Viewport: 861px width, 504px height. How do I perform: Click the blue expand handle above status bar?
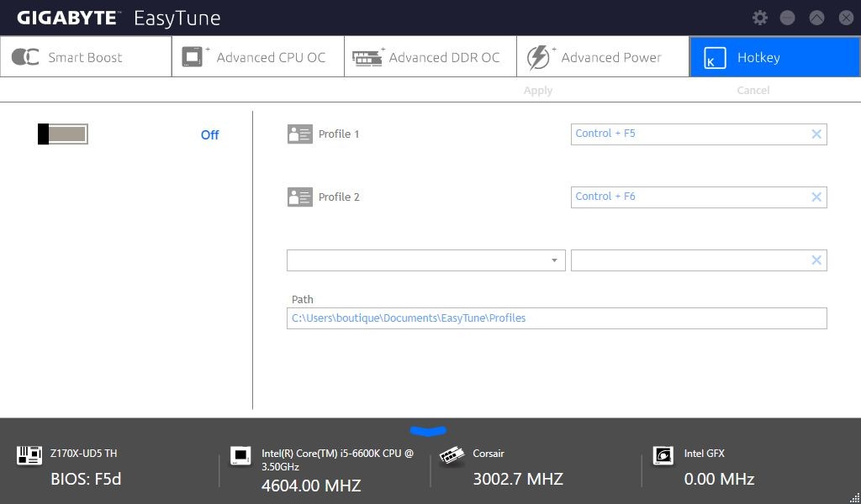click(x=428, y=432)
